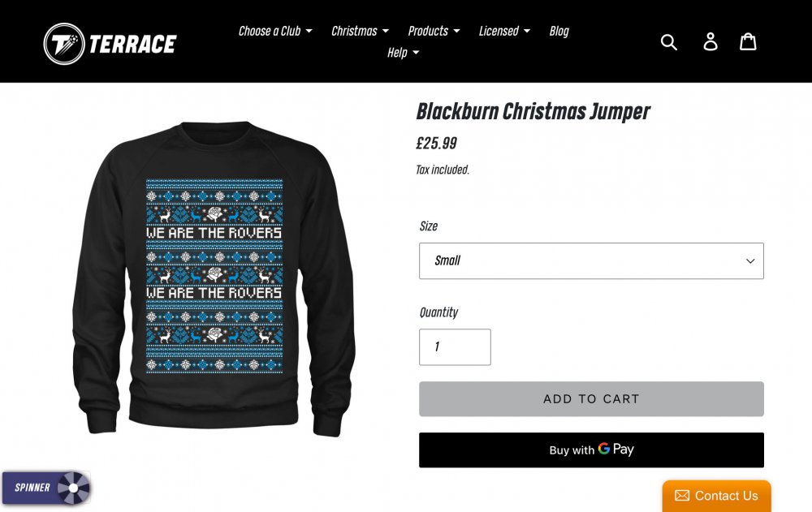Viewport: 812px width, 512px height.
Task: Click the Add to Cart button
Action: [591, 399]
